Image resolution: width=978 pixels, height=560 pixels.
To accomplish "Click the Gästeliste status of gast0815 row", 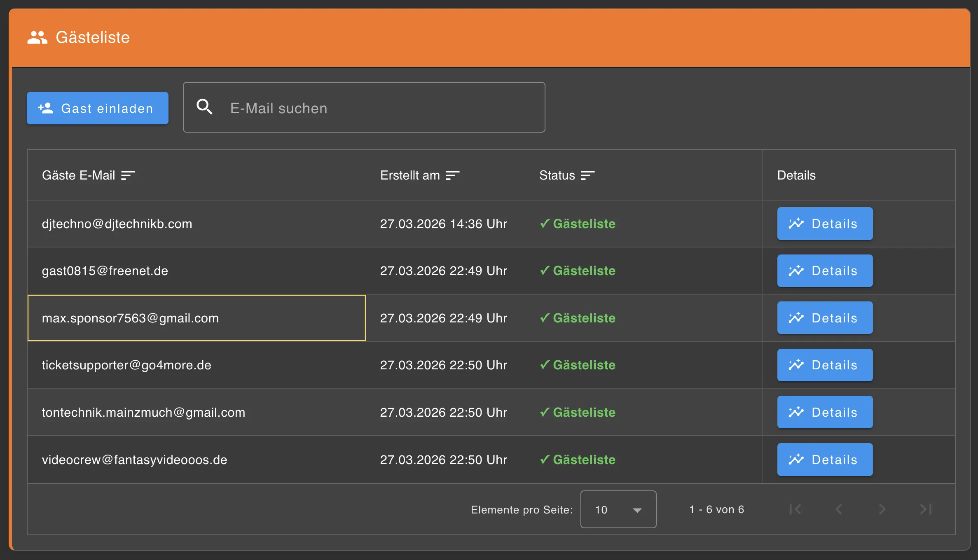I will pyautogui.click(x=578, y=271).
